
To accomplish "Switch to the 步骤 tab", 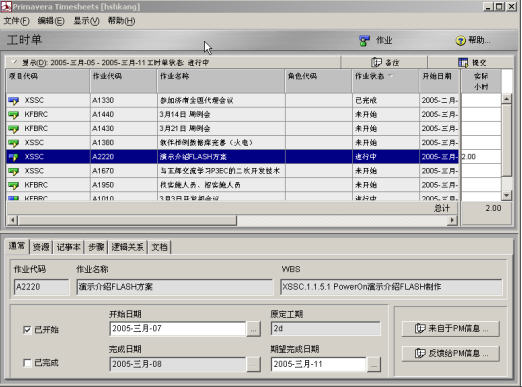I will (96, 247).
